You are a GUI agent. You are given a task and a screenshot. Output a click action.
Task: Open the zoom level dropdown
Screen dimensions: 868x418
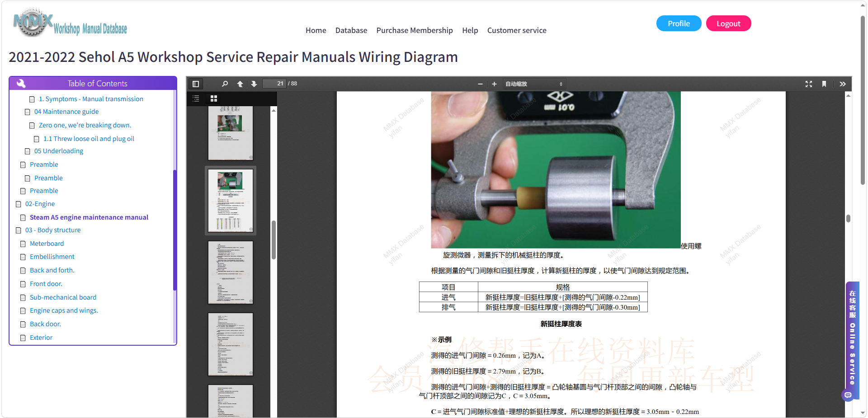[534, 84]
